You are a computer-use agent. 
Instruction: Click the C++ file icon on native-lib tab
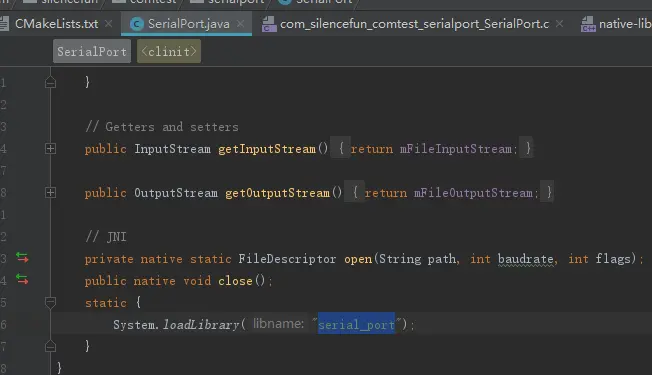tap(588, 24)
